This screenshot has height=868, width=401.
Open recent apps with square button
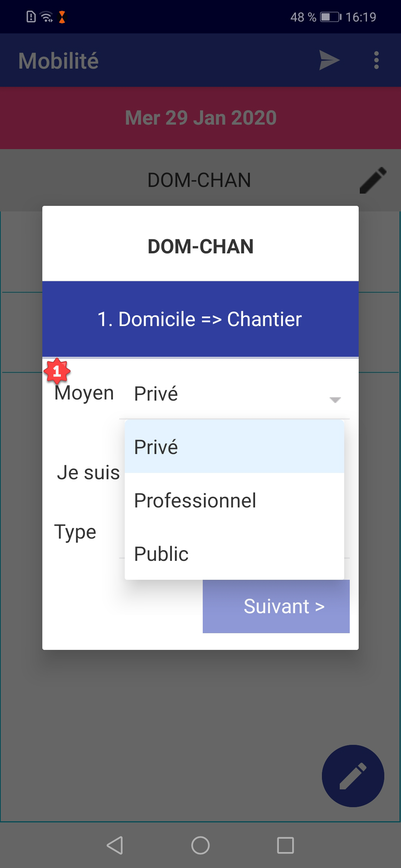[x=286, y=845]
